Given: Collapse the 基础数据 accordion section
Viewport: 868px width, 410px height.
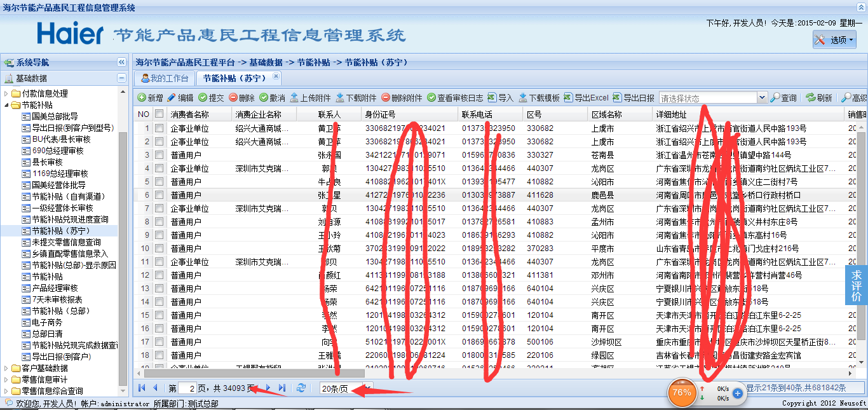Looking at the screenshot, I should (x=121, y=78).
